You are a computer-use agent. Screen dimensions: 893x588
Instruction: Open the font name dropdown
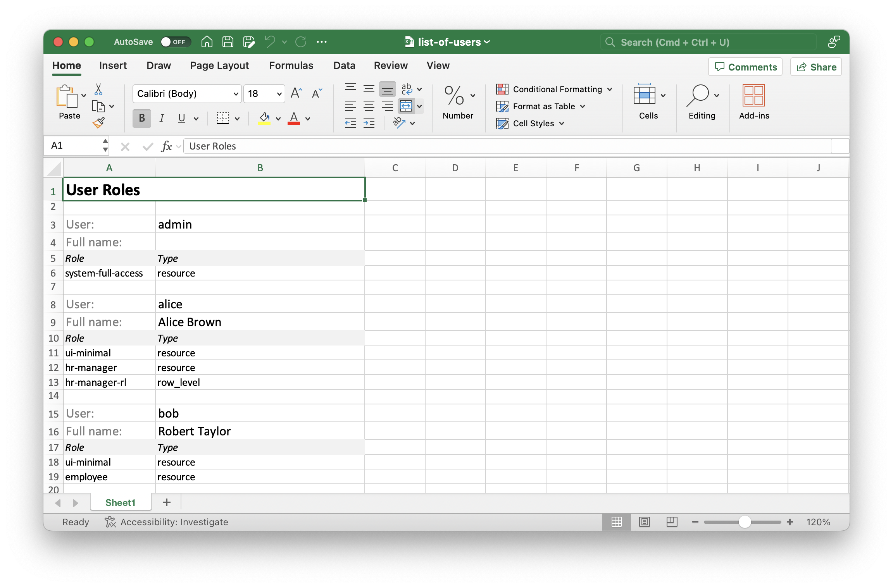point(235,94)
